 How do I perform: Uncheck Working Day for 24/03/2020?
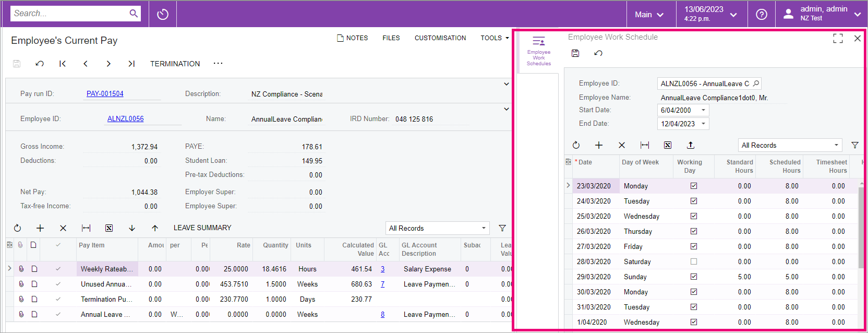click(x=694, y=201)
